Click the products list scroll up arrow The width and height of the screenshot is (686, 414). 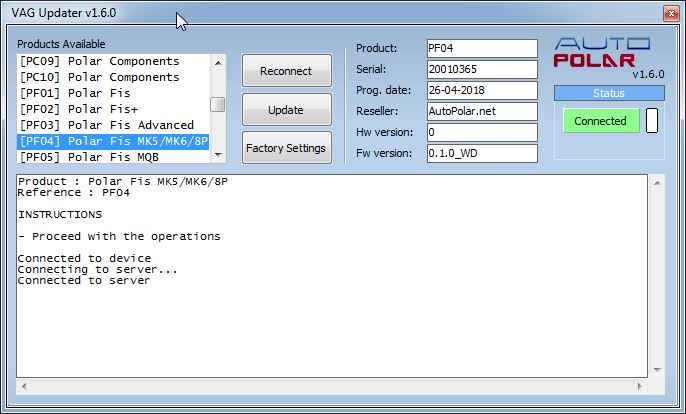pyautogui.click(x=218, y=63)
